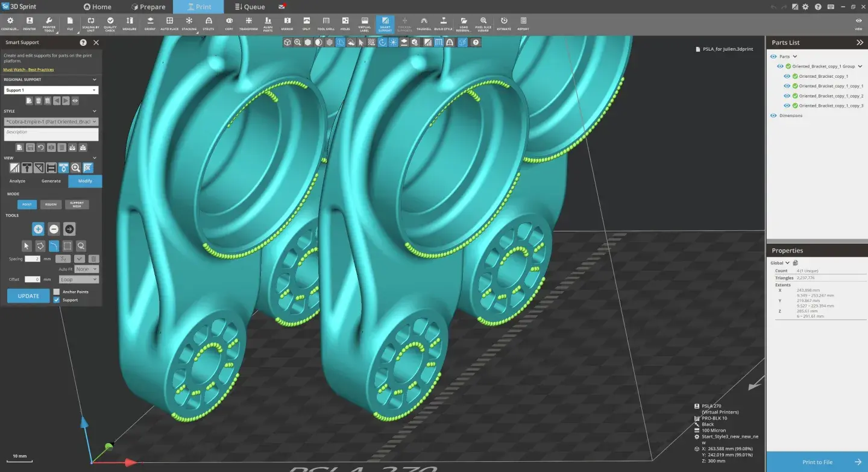This screenshot has width=868, height=472.
Task: Open the Trushell tool
Action: 424,24
